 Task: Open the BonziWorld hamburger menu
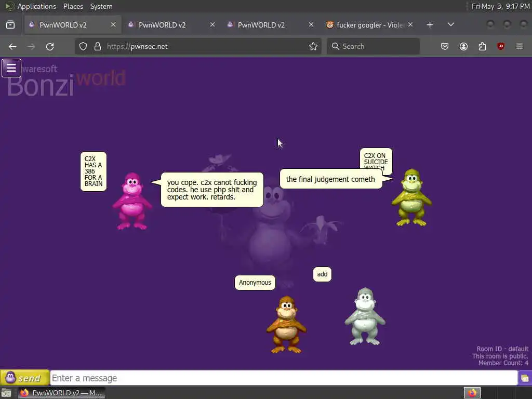(x=11, y=68)
